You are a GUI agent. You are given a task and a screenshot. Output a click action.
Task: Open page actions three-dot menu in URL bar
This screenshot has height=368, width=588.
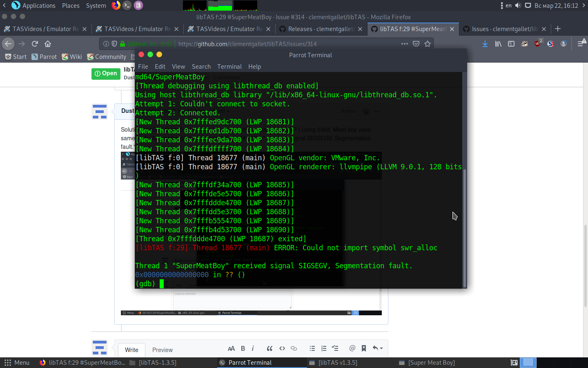point(405,44)
